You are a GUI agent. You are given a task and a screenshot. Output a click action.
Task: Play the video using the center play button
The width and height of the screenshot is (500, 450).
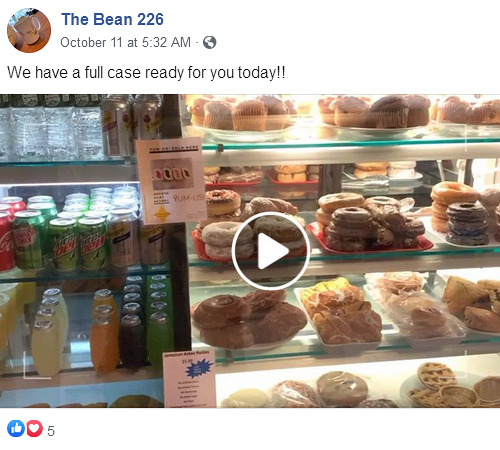coord(271,251)
